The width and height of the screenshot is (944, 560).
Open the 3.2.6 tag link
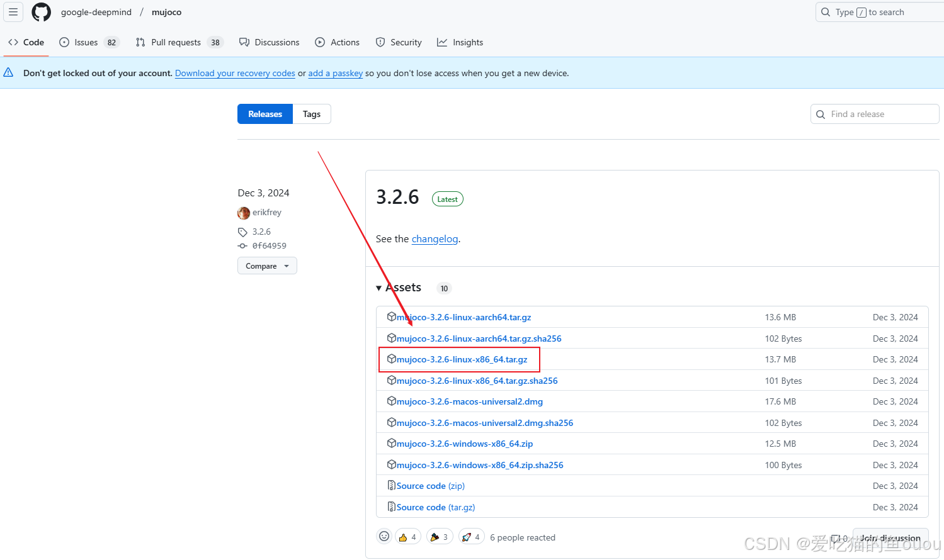[x=261, y=232]
